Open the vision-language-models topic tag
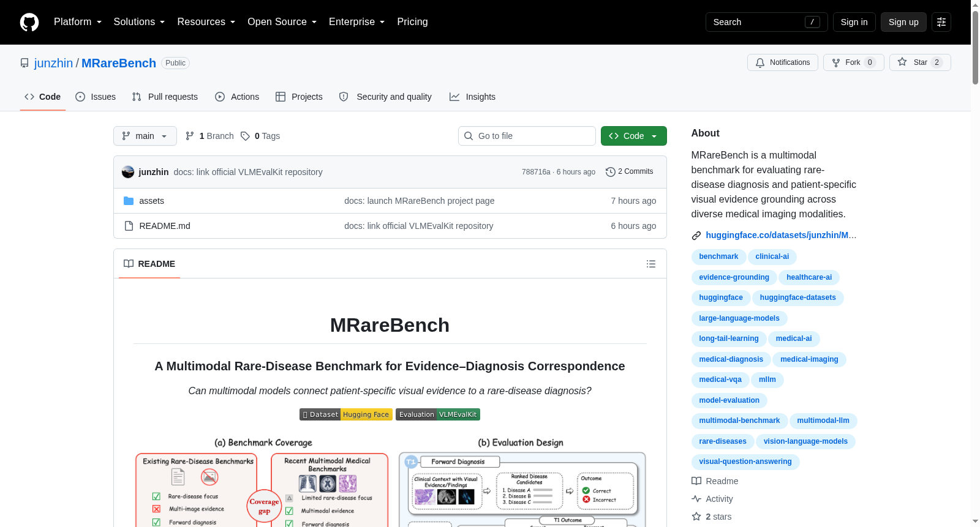Viewport: 980px width, 527px height. [805, 441]
